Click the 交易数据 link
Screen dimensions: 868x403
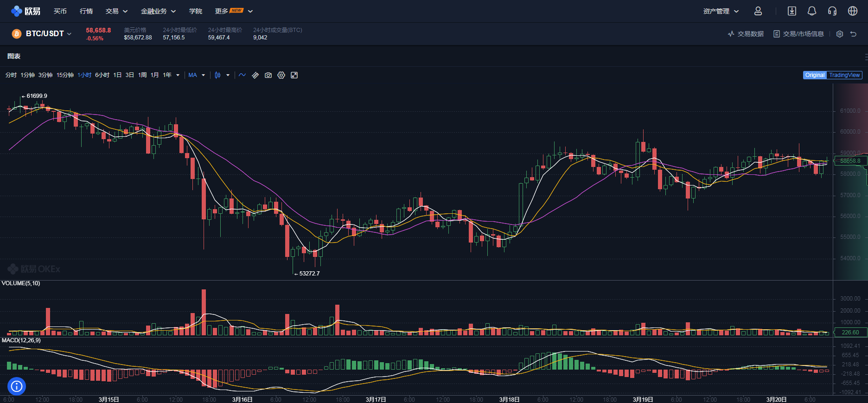(x=746, y=34)
